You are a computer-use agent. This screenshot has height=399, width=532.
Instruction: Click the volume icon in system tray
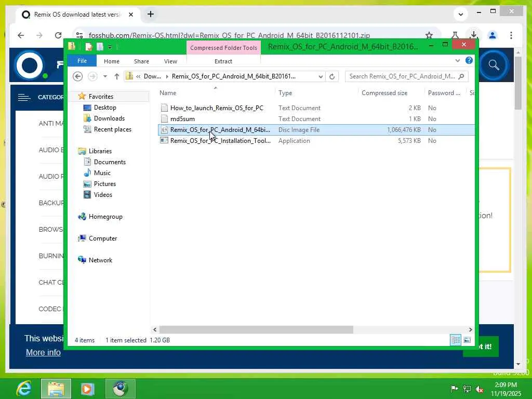pos(480,389)
